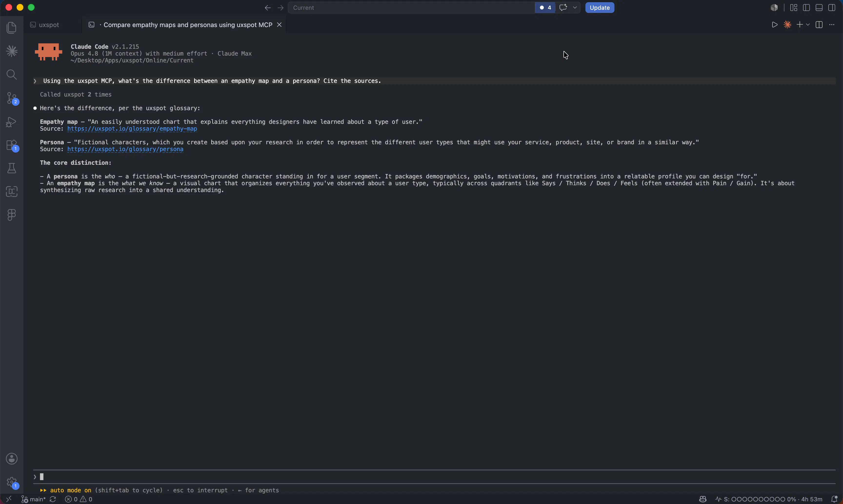Expand the new terminal dropdown arrow

(808, 25)
